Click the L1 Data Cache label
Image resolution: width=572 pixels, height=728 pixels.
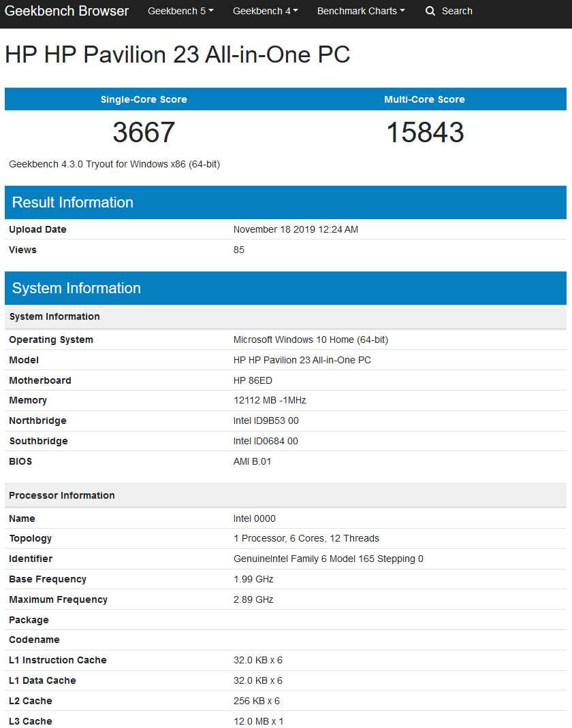click(42, 680)
